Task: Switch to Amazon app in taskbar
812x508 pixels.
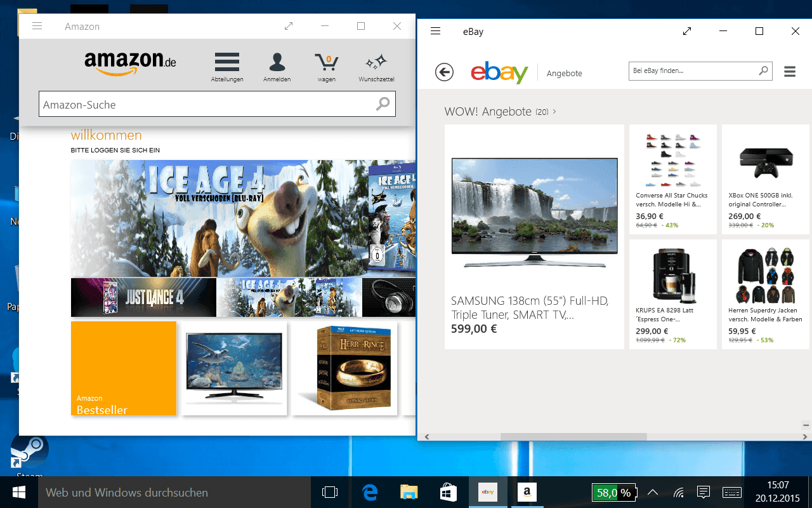Action: click(x=527, y=492)
